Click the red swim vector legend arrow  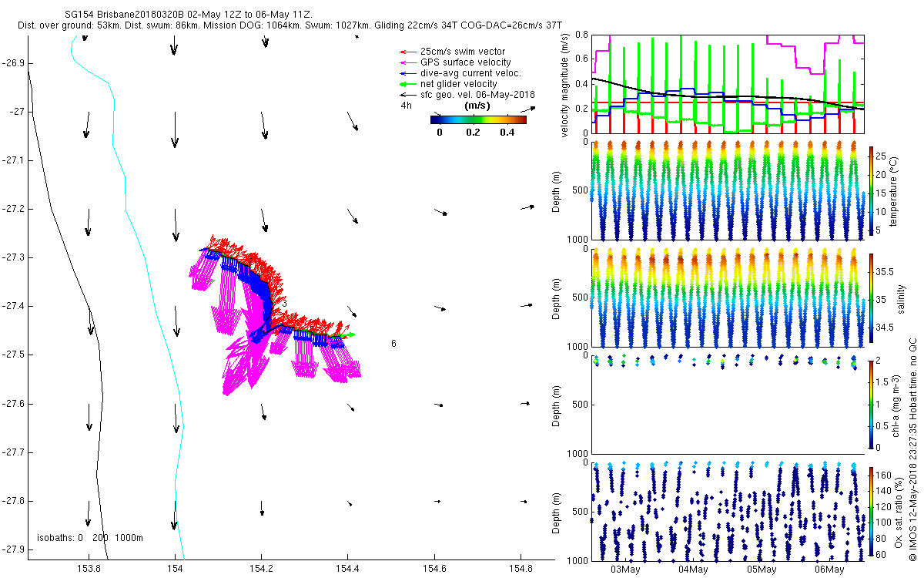[x=407, y=52]
